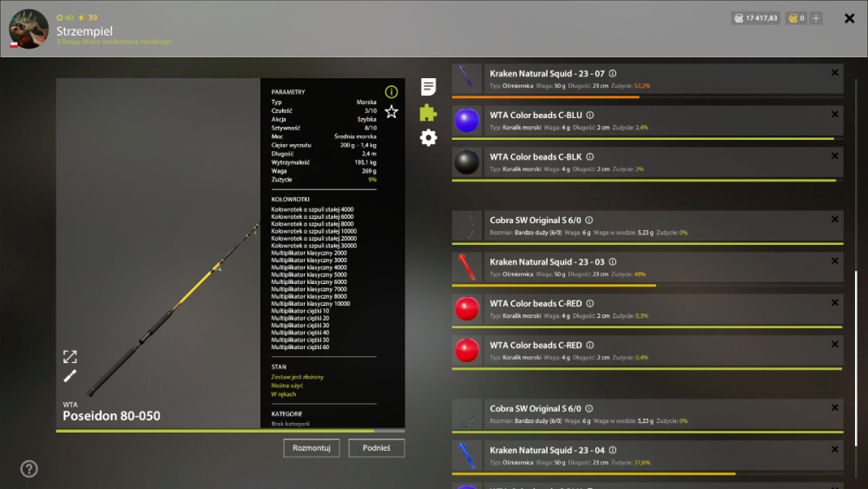
Task: Click the Kraken Natural Squid - 23 - 04 title
Action: pyautogui.click(x=547, y=450)
